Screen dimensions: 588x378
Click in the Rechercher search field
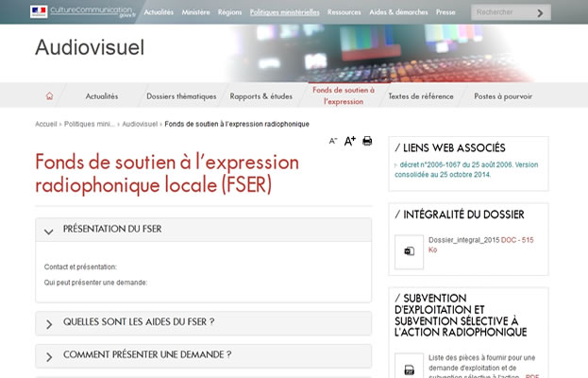502,12
